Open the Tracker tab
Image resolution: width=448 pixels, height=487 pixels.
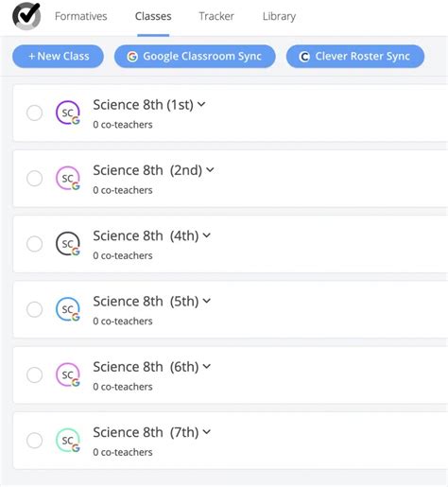pos(216,16)
